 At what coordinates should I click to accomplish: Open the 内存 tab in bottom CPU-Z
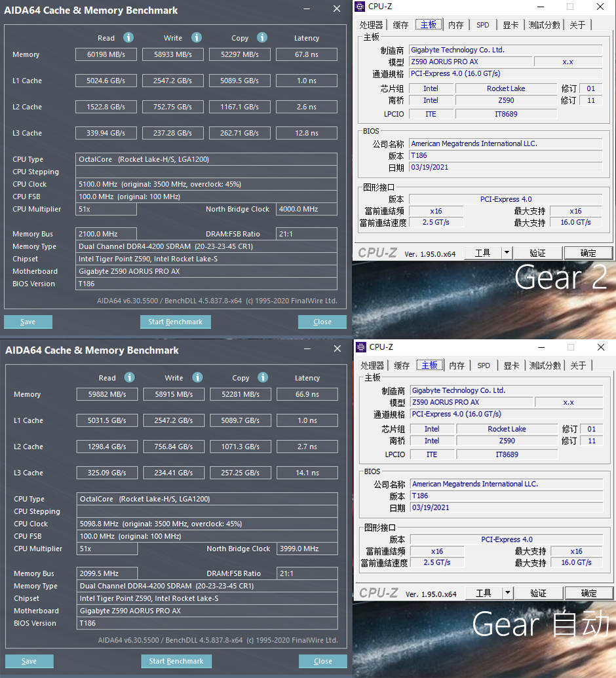coord(455,365)
